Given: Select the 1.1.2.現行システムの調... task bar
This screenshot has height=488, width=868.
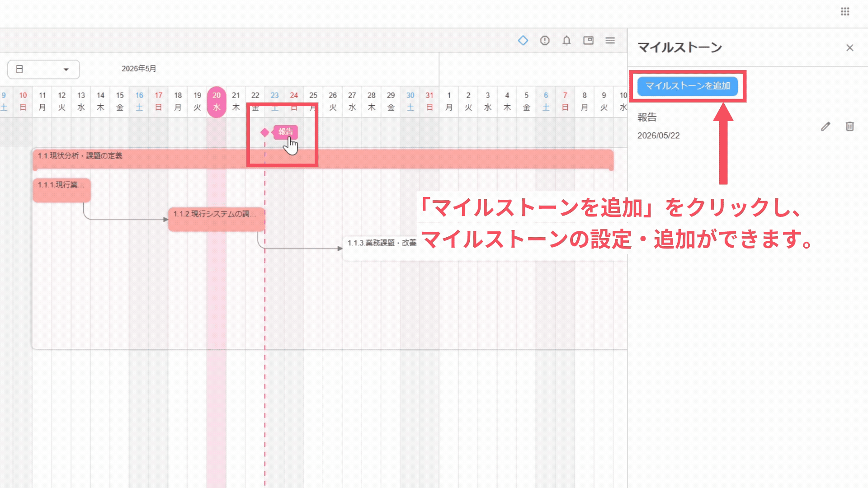Looking at the screenshot, I should pyautogui.click(x=217, y=219).
